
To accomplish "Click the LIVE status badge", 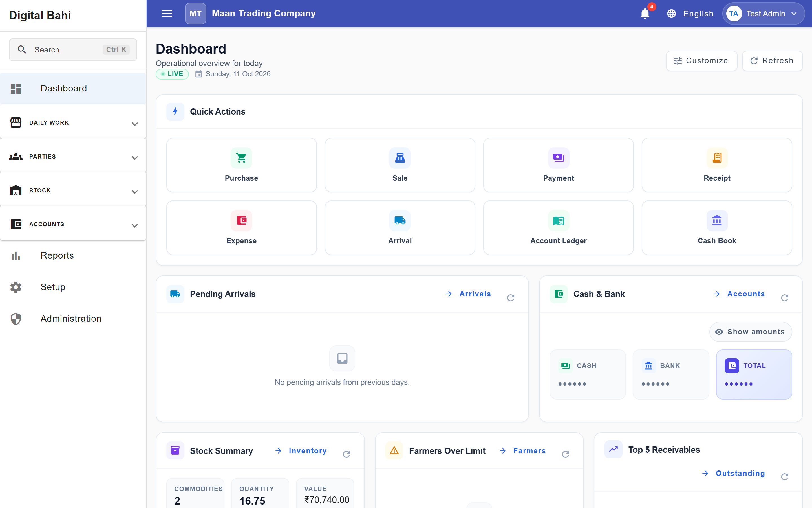I will click(172, 74).
